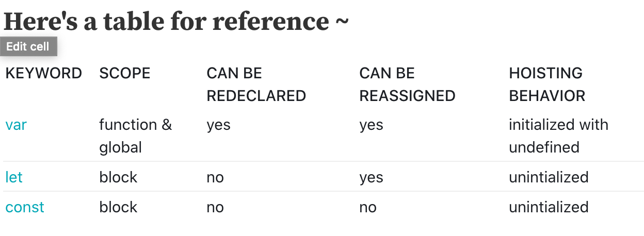Image resolution: width=644 pixels, height=236 pixels.
Task: Click the CAN BE REDECLARED column header
Action: [x=256, y=85]
